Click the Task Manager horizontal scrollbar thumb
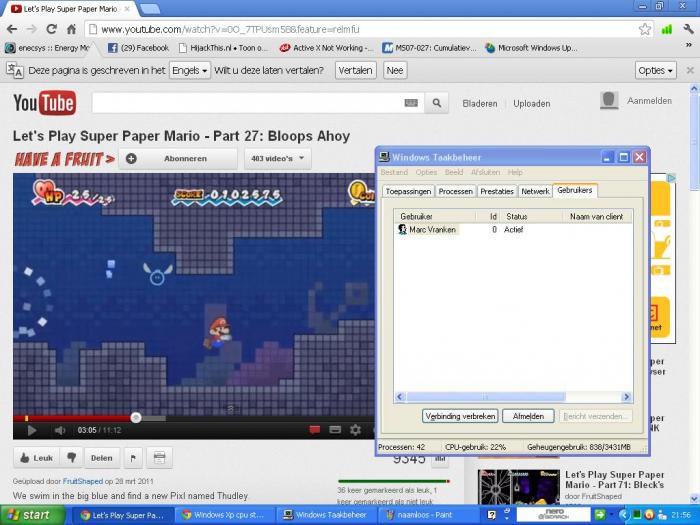Image resolution: width=700 pixels, height=525 pixels. click(x=486, y=397)
